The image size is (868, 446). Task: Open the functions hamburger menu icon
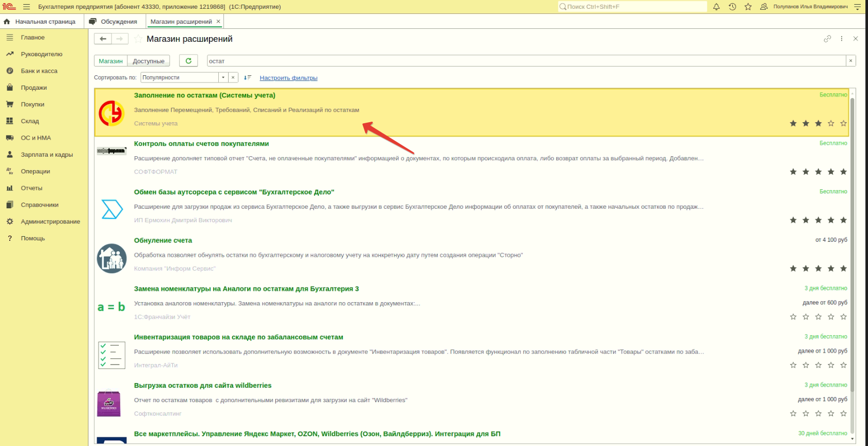(26, 7)
